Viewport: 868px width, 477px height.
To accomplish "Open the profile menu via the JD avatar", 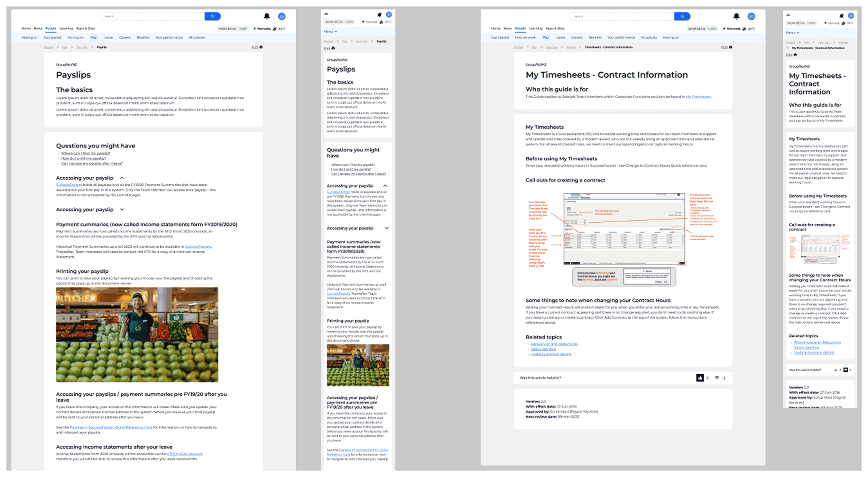I will 282,16.
